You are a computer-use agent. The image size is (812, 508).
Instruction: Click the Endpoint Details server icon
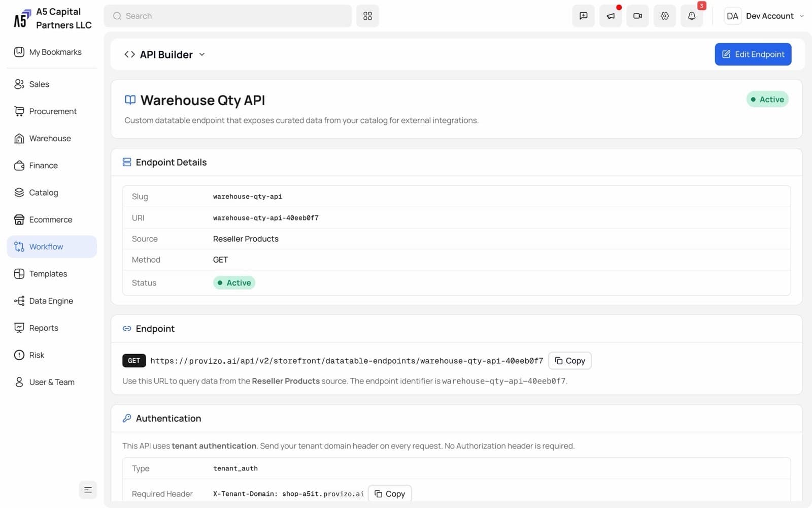127,162
